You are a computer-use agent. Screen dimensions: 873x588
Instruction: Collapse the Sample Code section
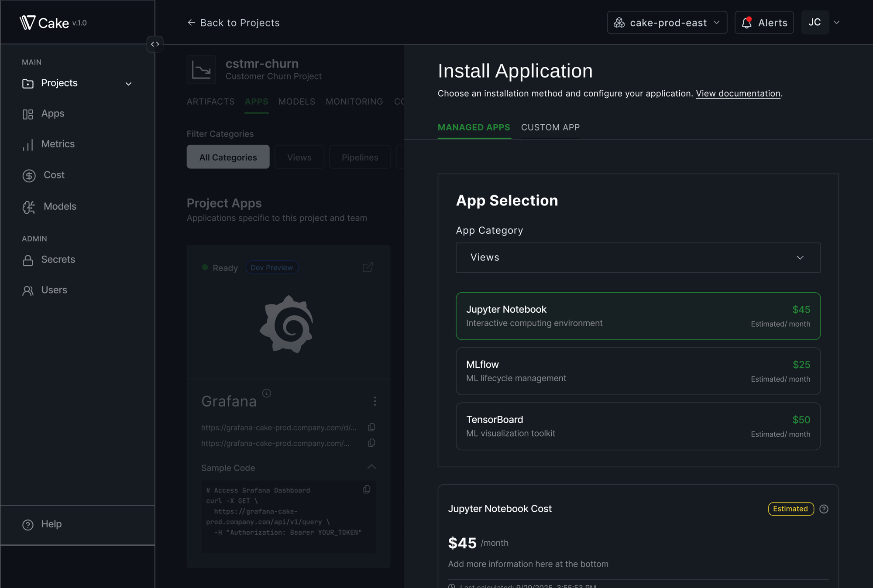coord(371,467)
